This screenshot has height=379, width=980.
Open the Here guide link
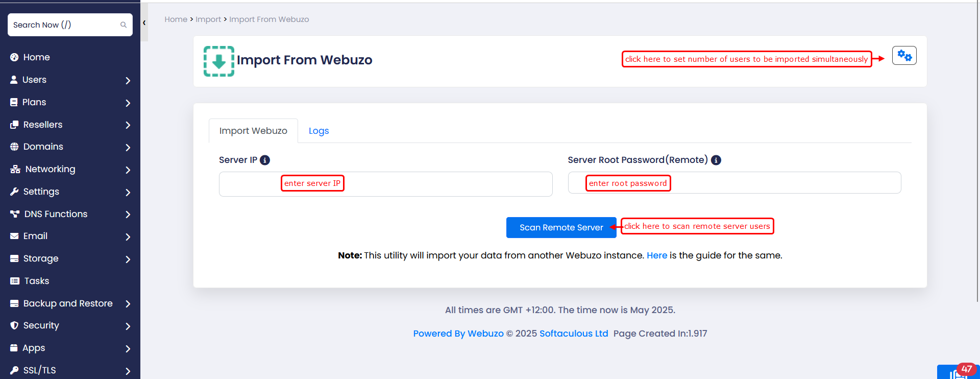pos(657,255)
